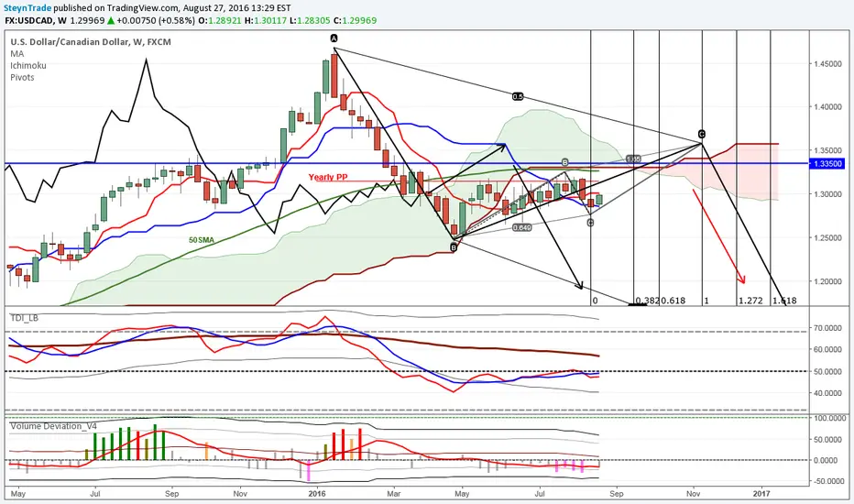Click the 1.272 fib time zone label
The image size is (854, 504).
tap(750, 301)
